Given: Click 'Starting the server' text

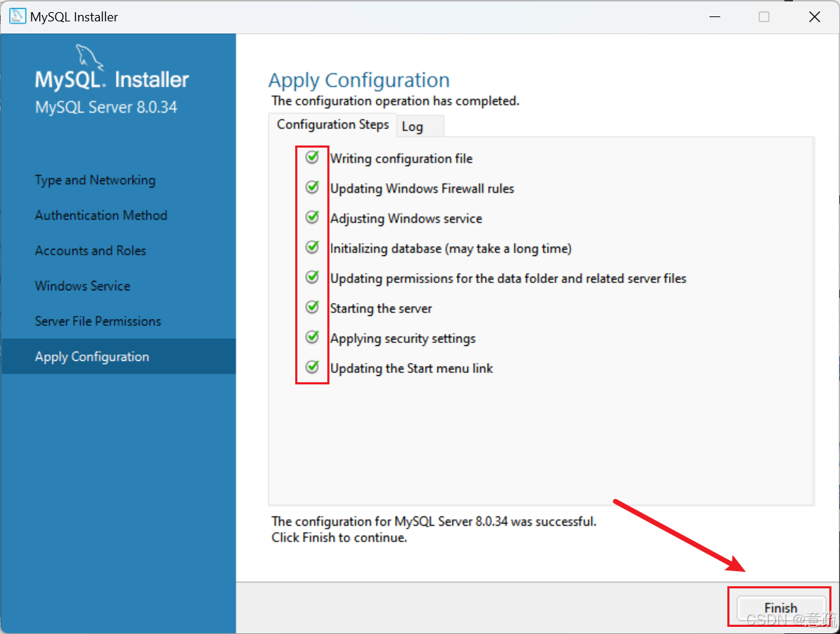Looking at the screenshot, I should click(381, 309).
